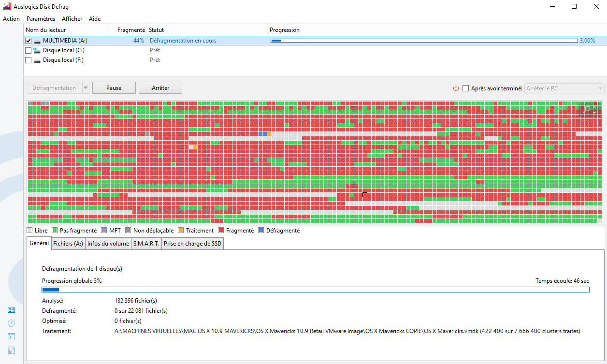Open the scheduler clock icon in the sidebar
Screen dimensions: 607x364
[12, 323]
